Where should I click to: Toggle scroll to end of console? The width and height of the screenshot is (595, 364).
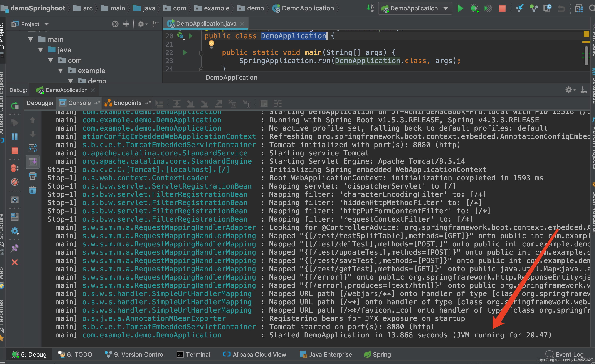pyautogui.click(x=33, y=162)
